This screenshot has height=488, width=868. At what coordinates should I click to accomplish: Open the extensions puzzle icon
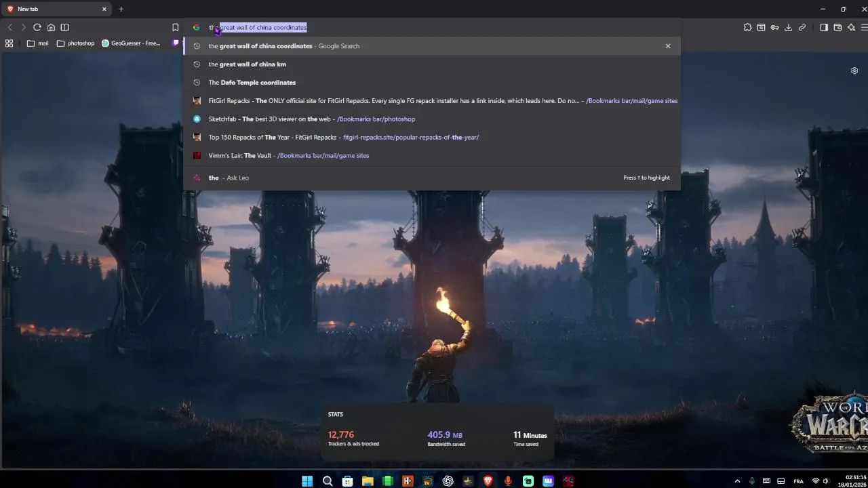coord(747,27)
